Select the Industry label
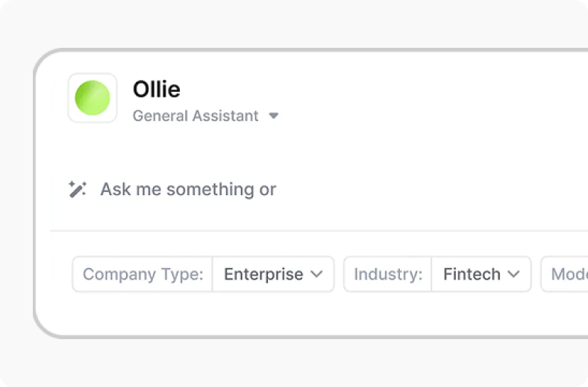 pyautogui.click(x=388, y=274)
